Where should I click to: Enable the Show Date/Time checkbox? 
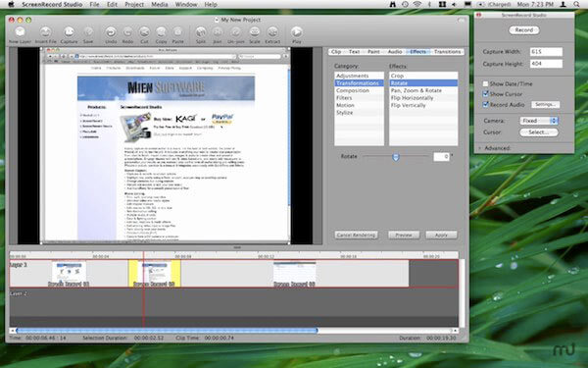pyautogui.click(x=485, y=83)
